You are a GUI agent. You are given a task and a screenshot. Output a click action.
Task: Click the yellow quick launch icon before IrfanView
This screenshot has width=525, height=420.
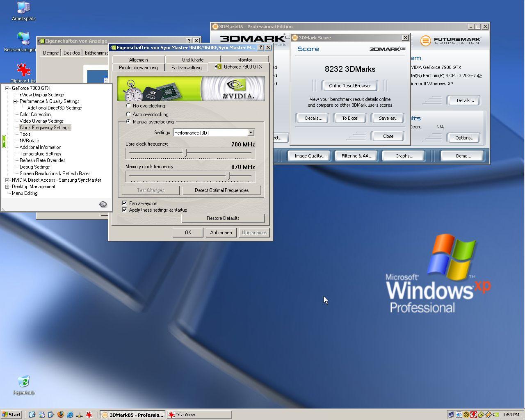tap(80, 415)
